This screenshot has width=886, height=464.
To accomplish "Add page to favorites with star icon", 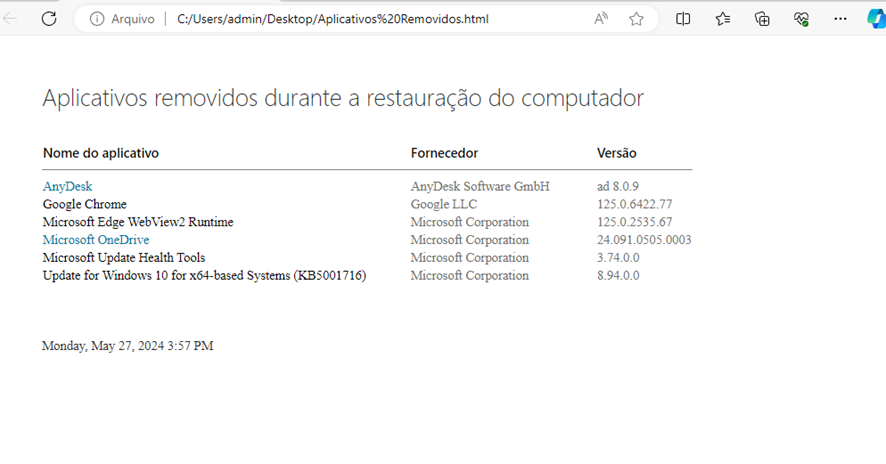I will (636, 19).
